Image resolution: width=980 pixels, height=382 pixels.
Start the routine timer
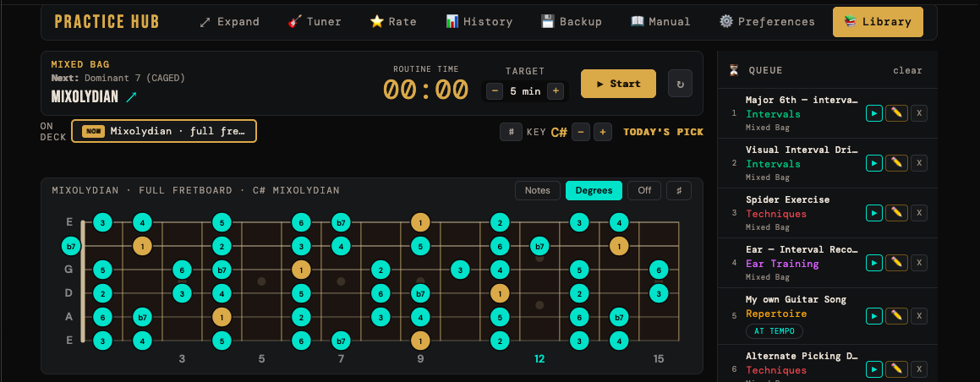[618, 84]
